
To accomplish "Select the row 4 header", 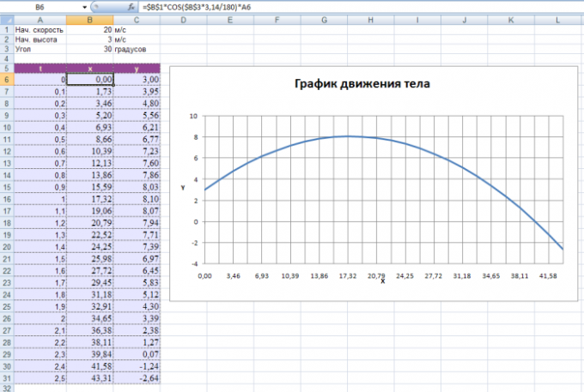I will coord(6,59).
